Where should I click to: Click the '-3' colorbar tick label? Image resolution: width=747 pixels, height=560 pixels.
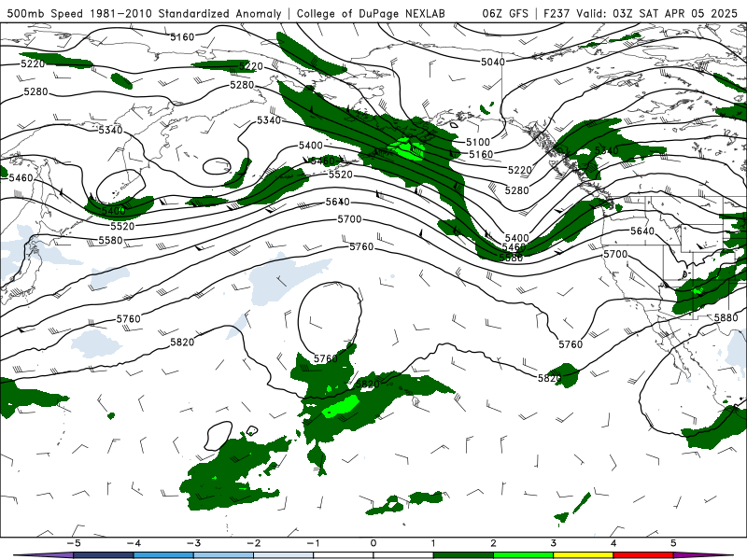tap(193, 543)
